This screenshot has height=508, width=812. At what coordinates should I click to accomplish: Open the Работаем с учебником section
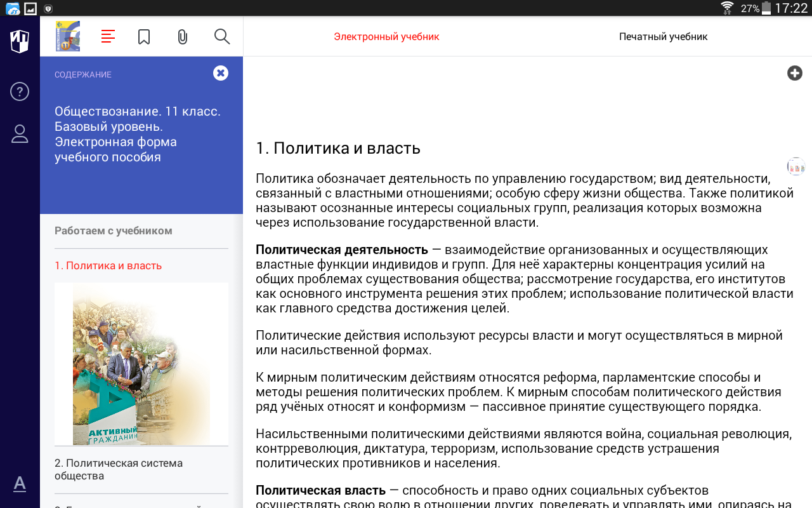click(x=114, y=231)
